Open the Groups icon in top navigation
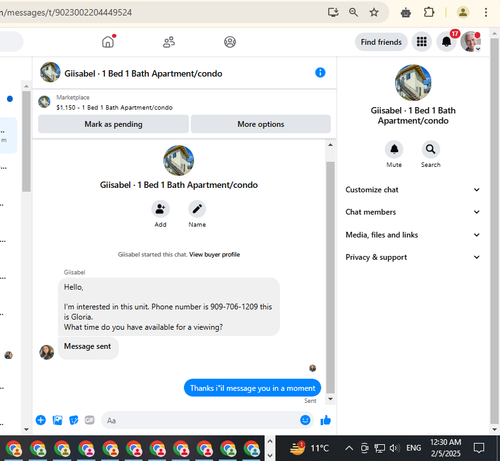Viewport: 500px width, 461px height. coord(230,42)
